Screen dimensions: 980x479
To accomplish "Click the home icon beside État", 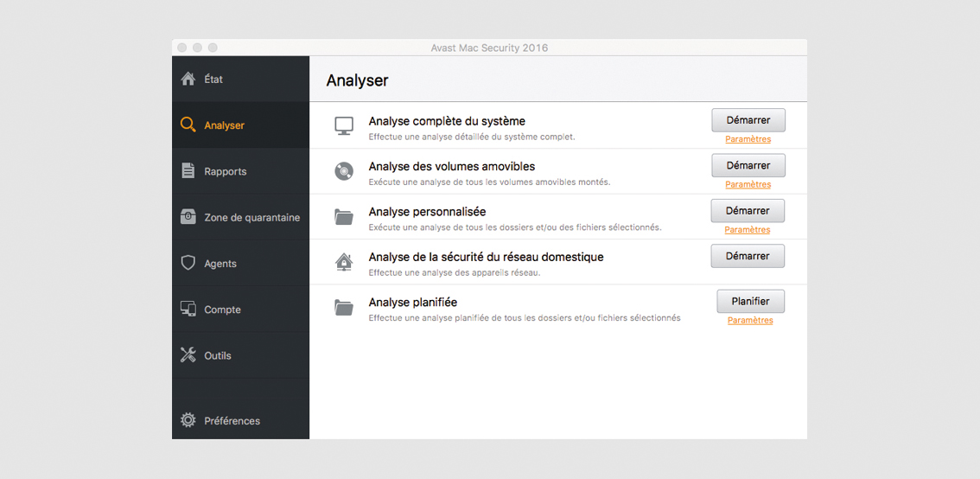I will click(x=188, y=80).
